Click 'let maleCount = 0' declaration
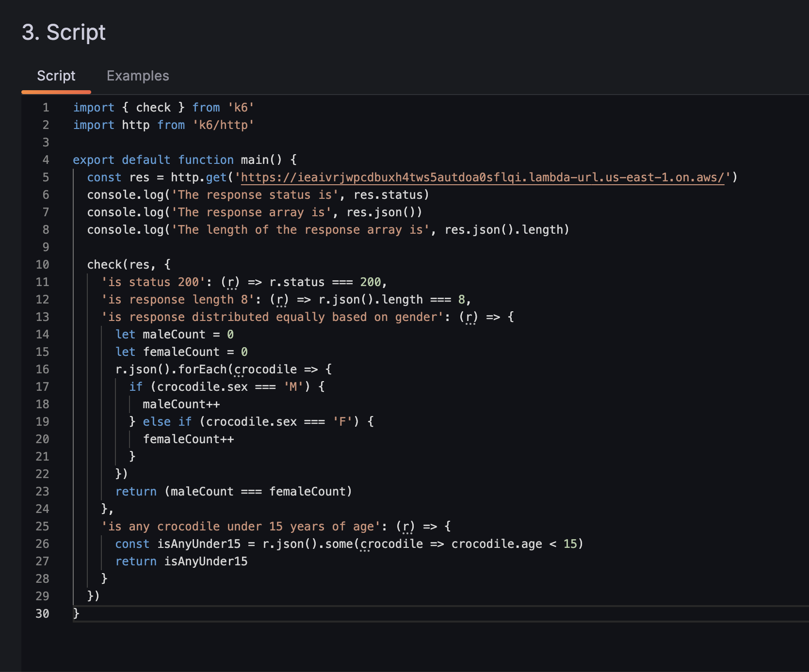The image size is (809, 672). (175, 335)
